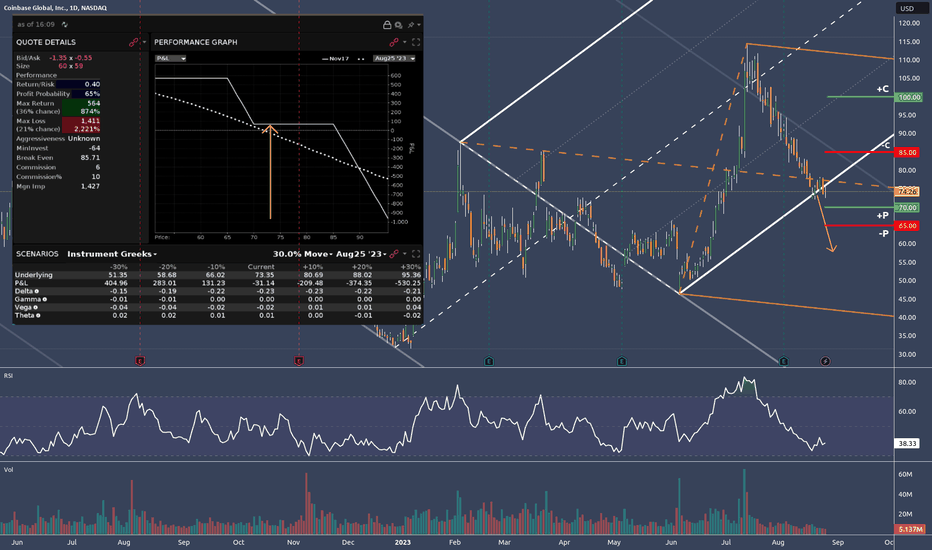
Task: Click the -P annotation label on chart
Action: click(x=884, y=234)
